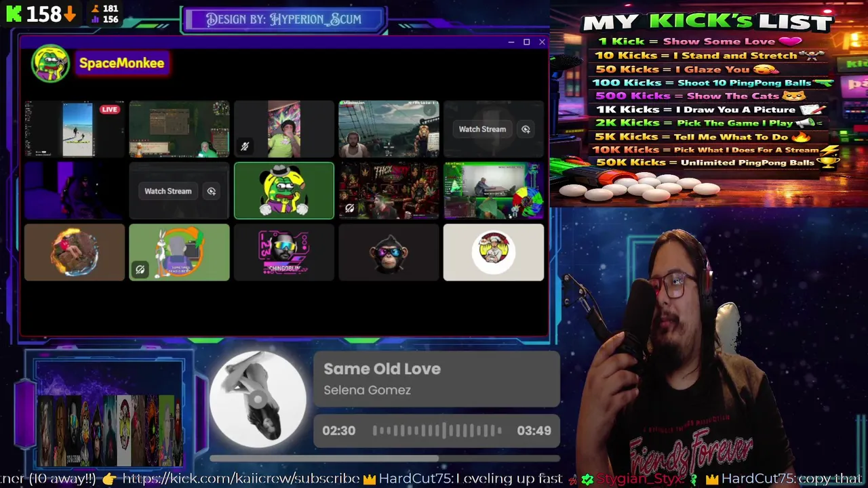
Task: Click '10K Kicks = Pick What I Does' line
Action: click(716, 150)
